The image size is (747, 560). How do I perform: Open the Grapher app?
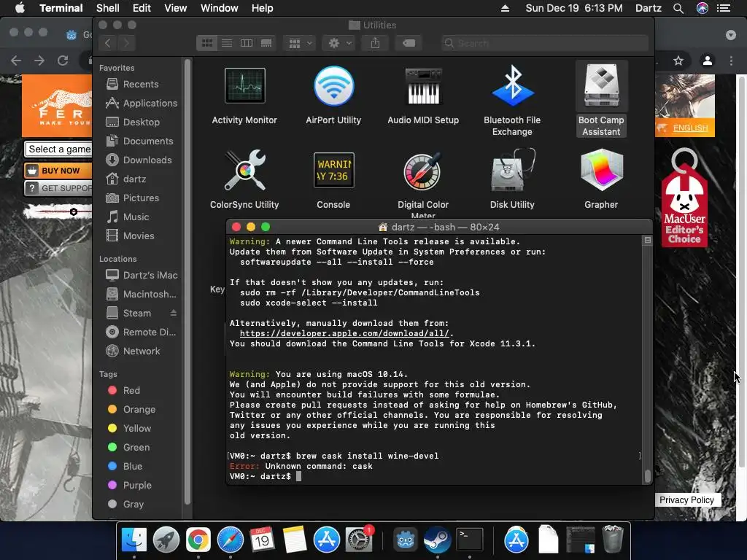tap(601, 170)
